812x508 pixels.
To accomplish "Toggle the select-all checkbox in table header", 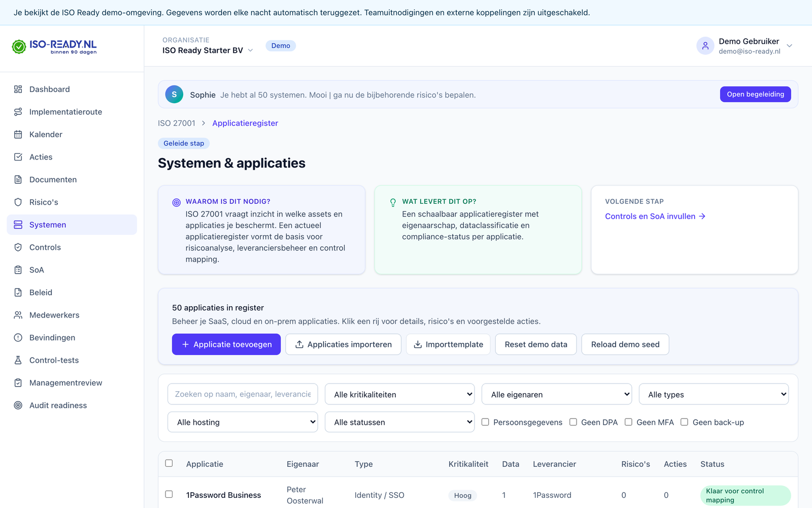I will 169,463.
